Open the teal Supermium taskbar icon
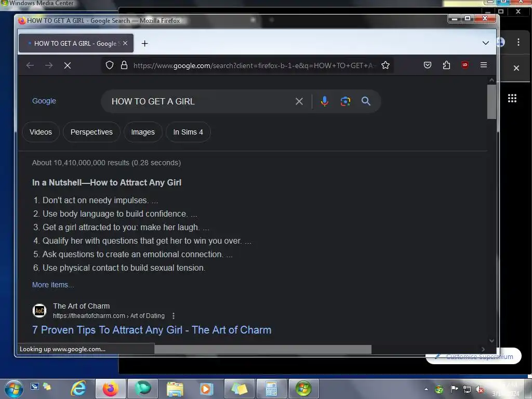532x399 pixels. pyautogui.click(x=143, y=389)
